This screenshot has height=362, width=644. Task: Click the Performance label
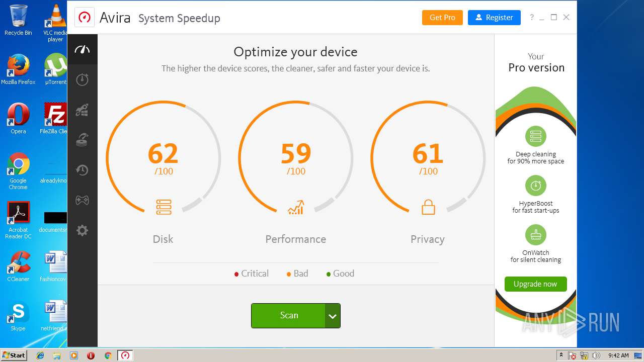(296, 239)
